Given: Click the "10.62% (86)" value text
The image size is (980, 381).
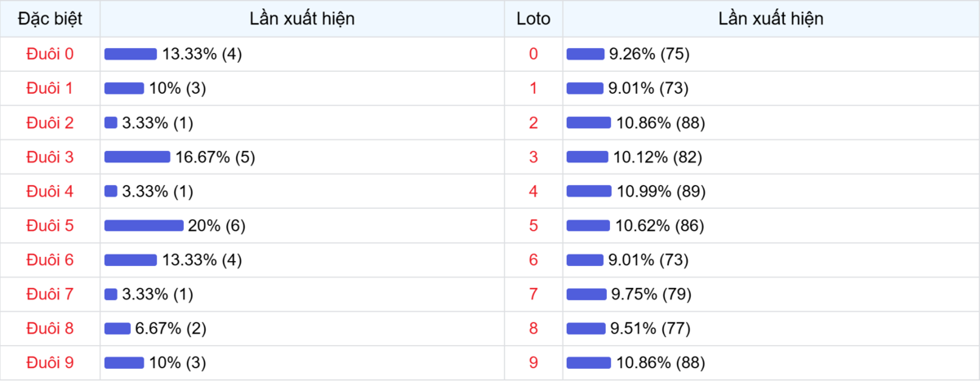Looking at the screenshot, I should 659,226.
